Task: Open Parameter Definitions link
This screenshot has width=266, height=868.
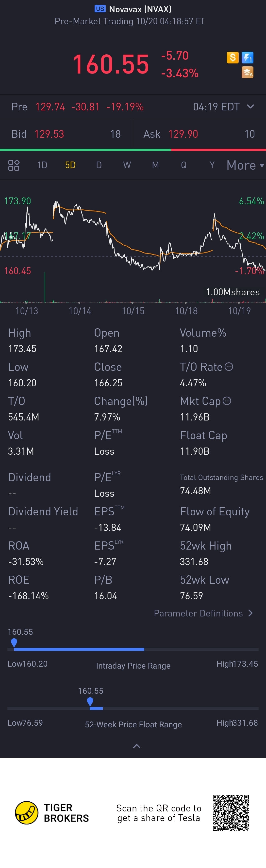Action: pos(203,613)
